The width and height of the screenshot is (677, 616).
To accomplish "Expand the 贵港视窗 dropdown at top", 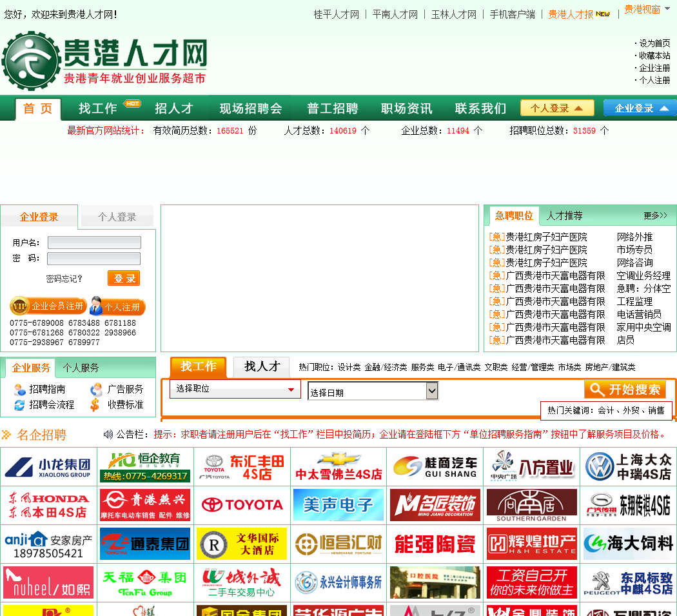I will (647, 9).
